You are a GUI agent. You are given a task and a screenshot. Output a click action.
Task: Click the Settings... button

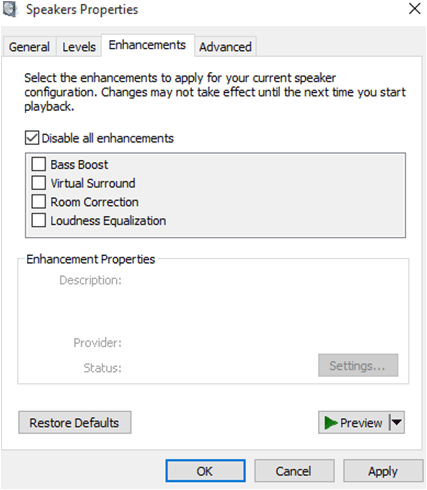click(358, 365)
